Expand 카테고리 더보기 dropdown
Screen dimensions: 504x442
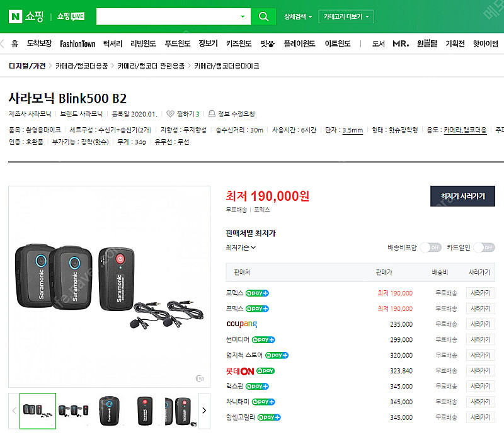click(346, 16)
